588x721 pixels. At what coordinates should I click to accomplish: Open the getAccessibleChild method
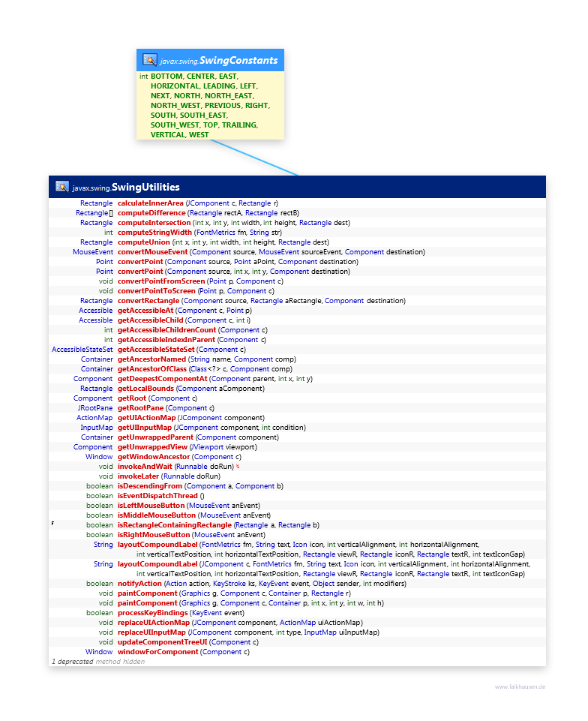click(150, 320)
